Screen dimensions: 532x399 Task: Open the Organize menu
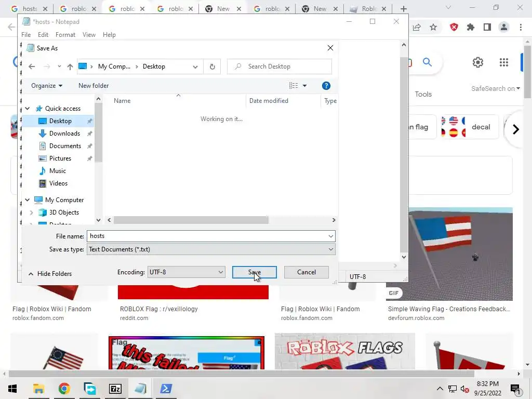(47, 86)
